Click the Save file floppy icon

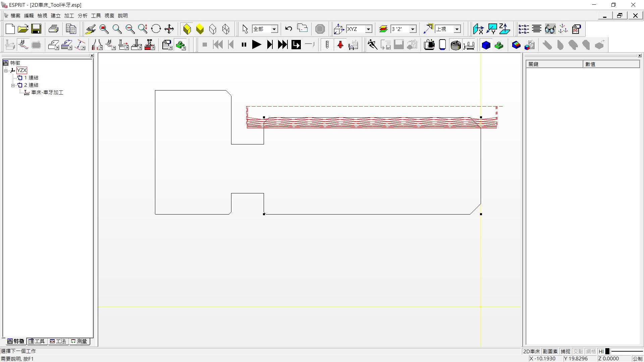(x=36, y=29)
